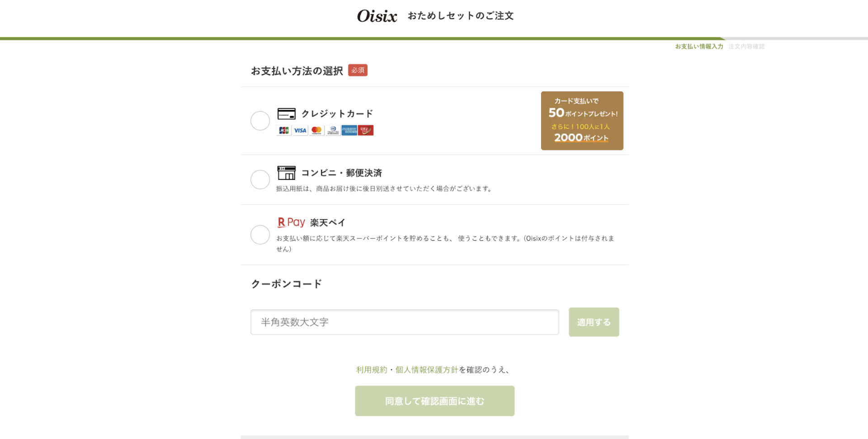Click the VISA card brand icon
Screen dimensions: 868x439
(300, 130)
